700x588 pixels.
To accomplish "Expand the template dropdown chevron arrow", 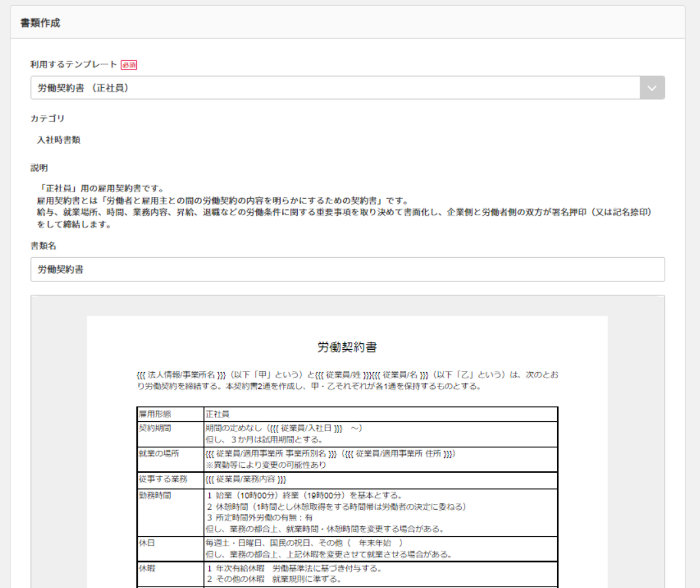I will click(652, 88).
